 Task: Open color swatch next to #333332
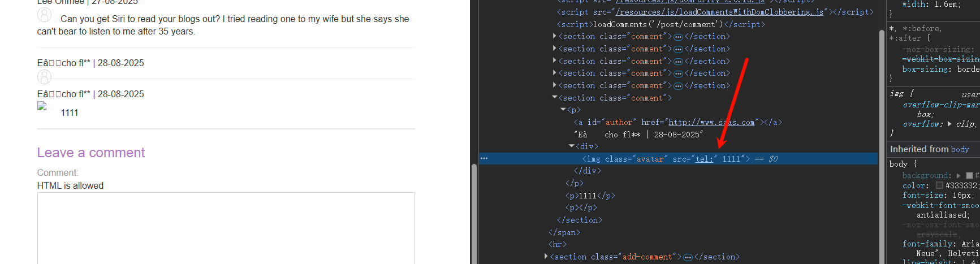coord(939,185)
